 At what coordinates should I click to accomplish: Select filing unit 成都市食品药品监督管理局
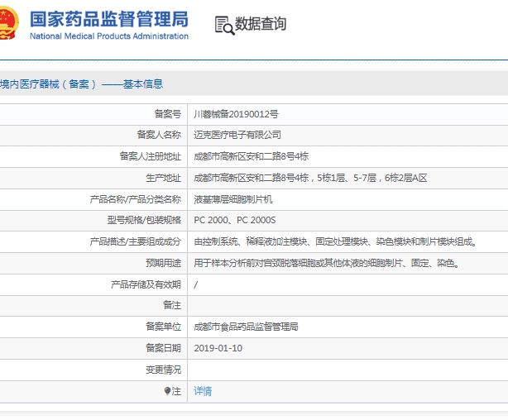point(246,327)
